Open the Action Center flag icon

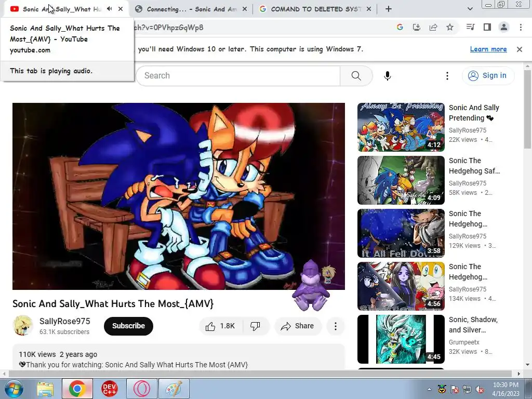pyautogui.click(x=454, y=389)
